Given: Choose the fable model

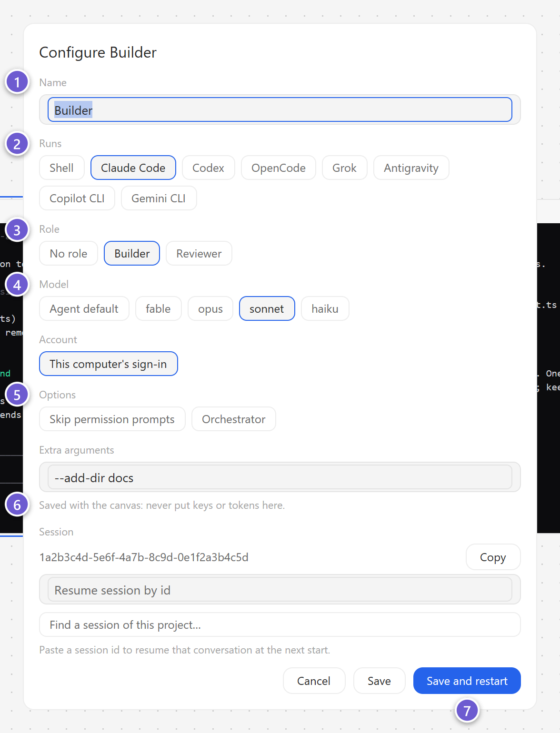Looking at the screenshot, I should (159, 309).
